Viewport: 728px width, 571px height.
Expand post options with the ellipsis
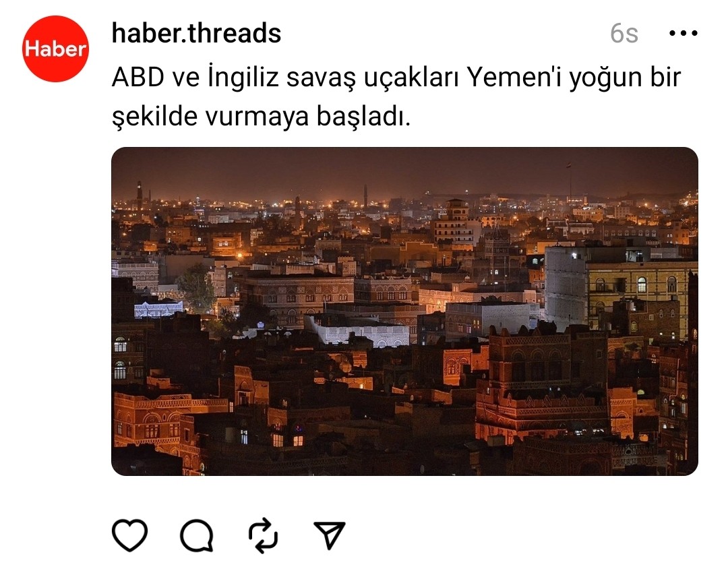pos(684,34)
